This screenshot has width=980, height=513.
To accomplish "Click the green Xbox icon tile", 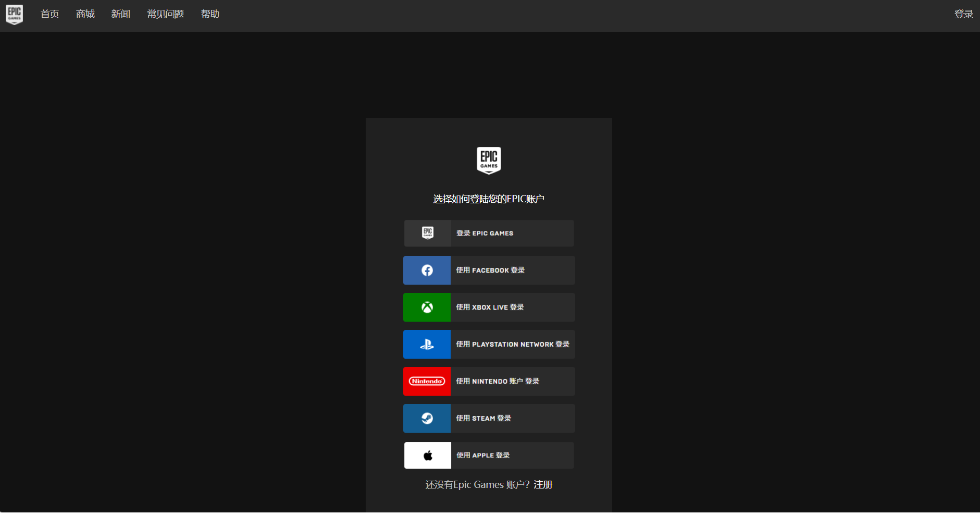I will click(x=427, y=307).
